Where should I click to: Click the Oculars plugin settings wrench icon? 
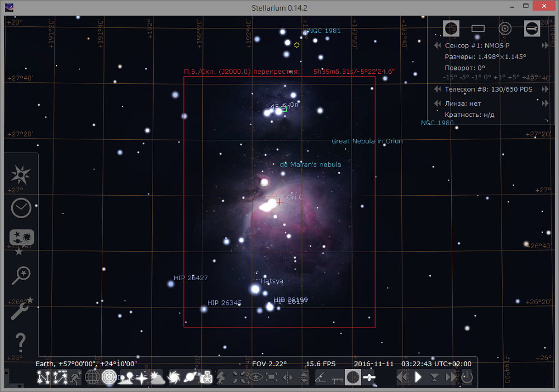click(x=532, y=28)
